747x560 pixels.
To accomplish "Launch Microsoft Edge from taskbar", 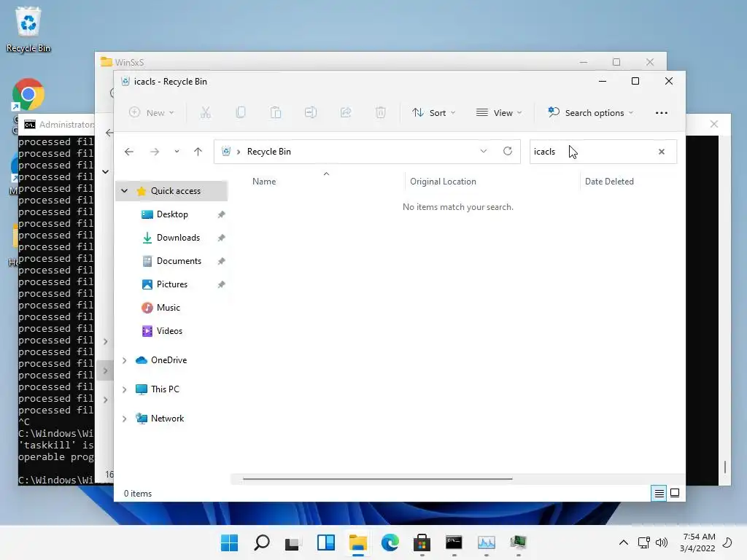I will pyautogui.click(x=390, y=542).
